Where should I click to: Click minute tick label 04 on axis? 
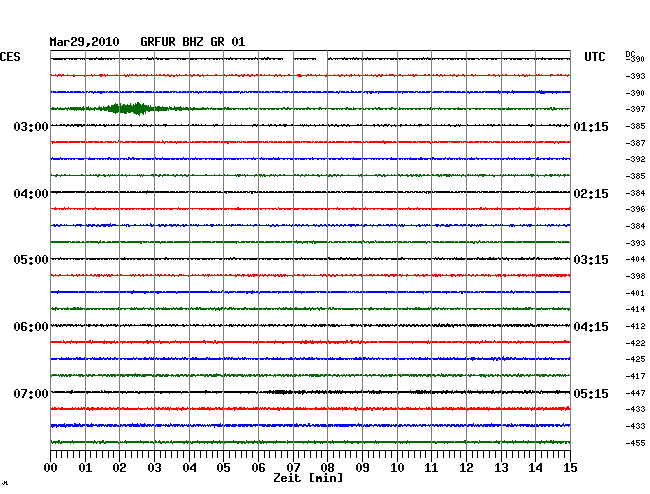click(189, 468)
